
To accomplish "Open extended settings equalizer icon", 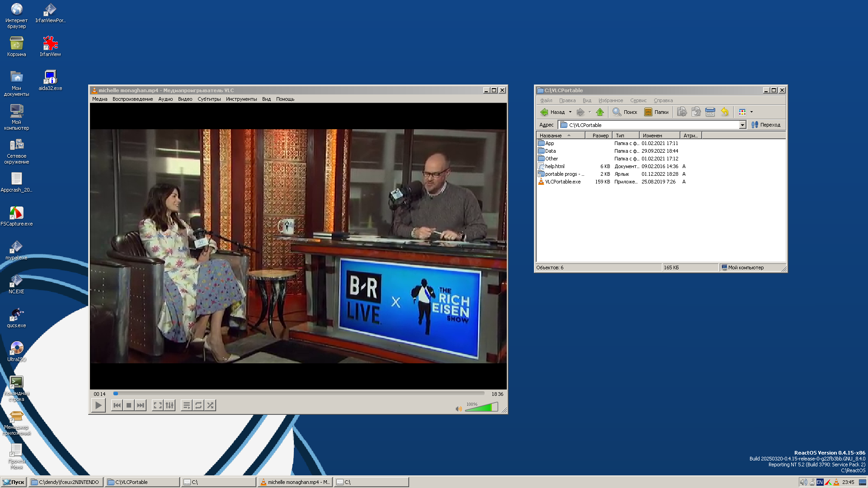I will 170,405.
